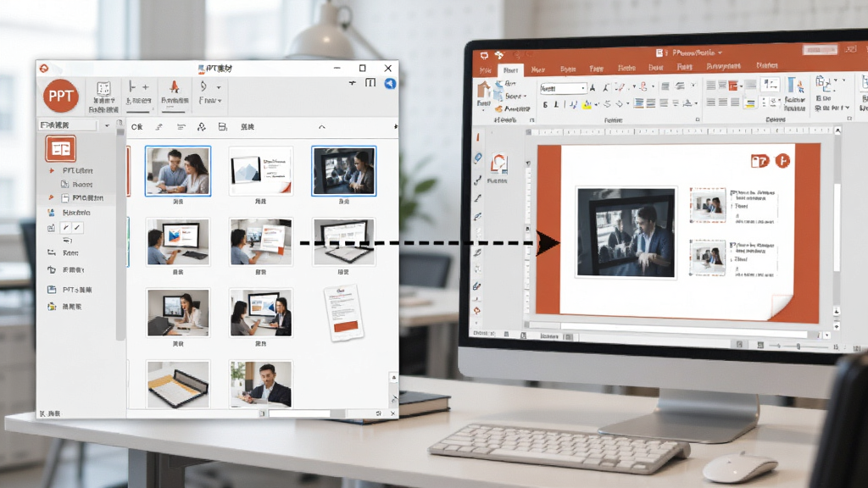868x488 pixels.
Task: Click the scroll-up arrow above PowerPoint slide scrollbar
Action: pyautogui.click(x=837, y=130)
